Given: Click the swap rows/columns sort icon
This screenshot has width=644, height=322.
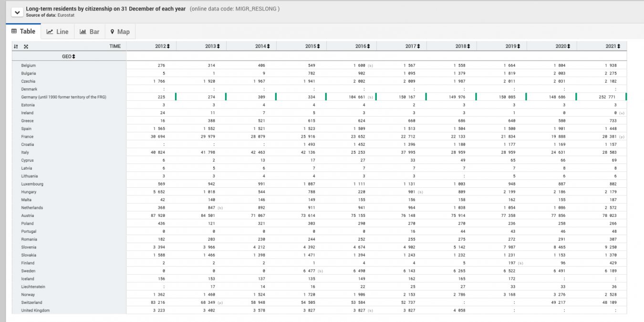Looking at the screenshot, I should pyautogui.click(x=16, y=46).
